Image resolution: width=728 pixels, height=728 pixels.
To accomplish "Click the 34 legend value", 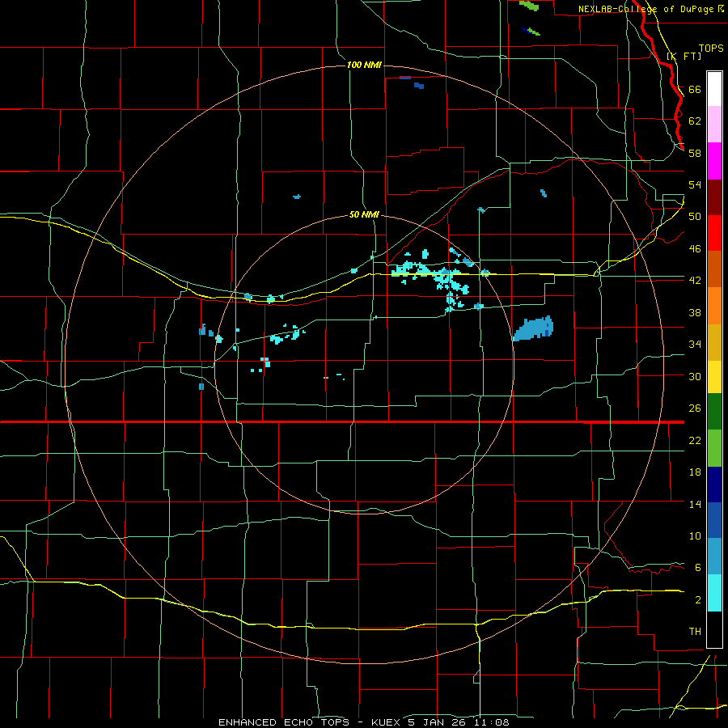I will tap(695, 344).
